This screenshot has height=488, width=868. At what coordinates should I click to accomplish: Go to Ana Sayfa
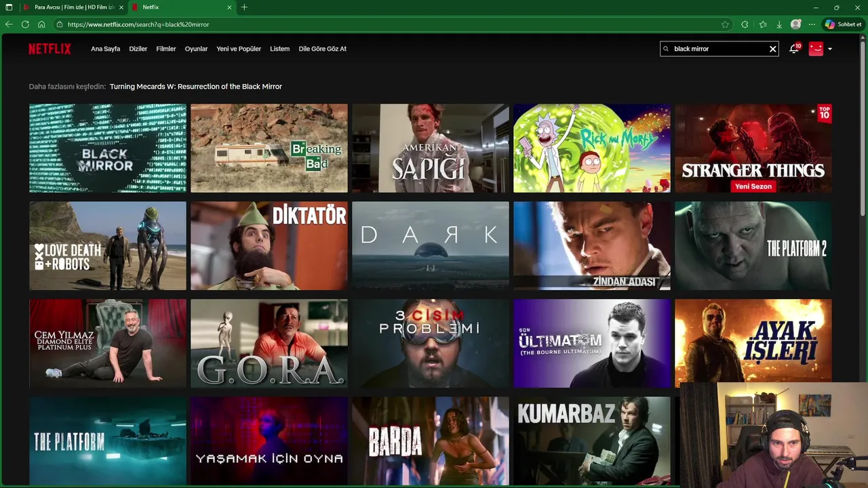106,49
